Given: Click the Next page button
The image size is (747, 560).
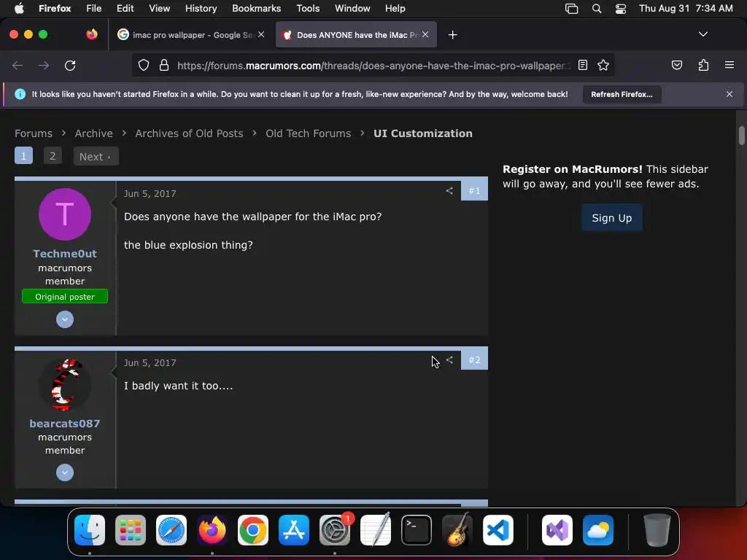Looking at the screenshot, I should (96, 156).
